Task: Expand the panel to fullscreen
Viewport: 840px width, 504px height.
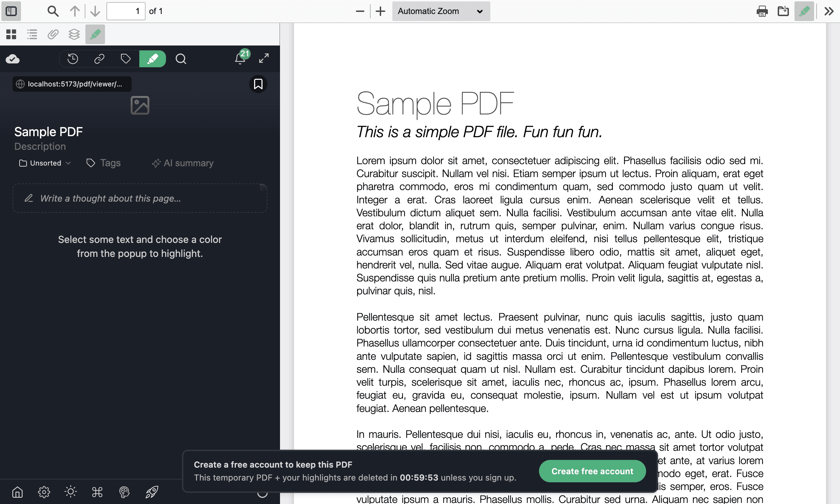Action: click(x=264, y=58)
